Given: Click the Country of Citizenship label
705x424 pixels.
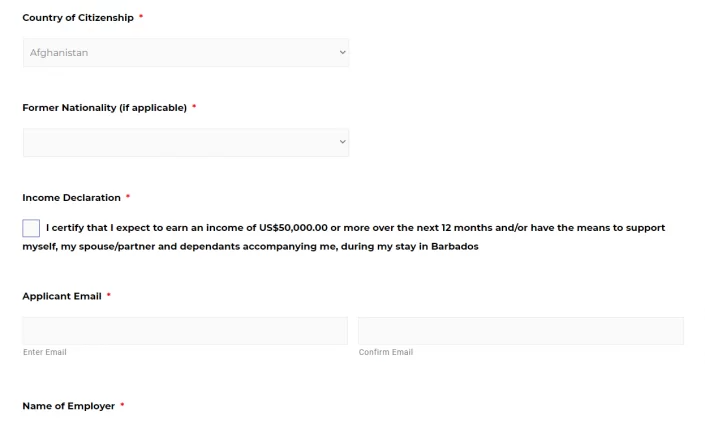Looking at the screenshot, I should [78, 18].
